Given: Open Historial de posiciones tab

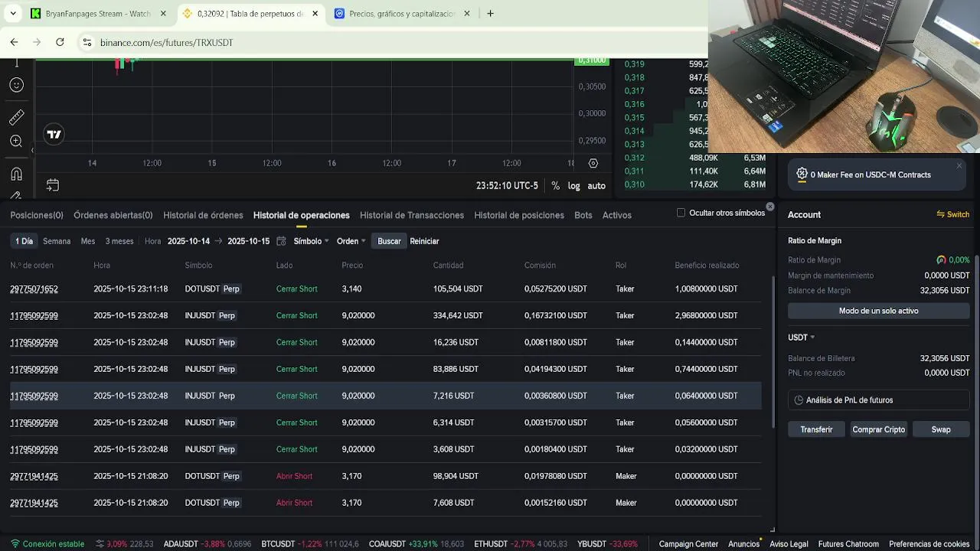Looking at the screenshot, I should pos(519,215).
